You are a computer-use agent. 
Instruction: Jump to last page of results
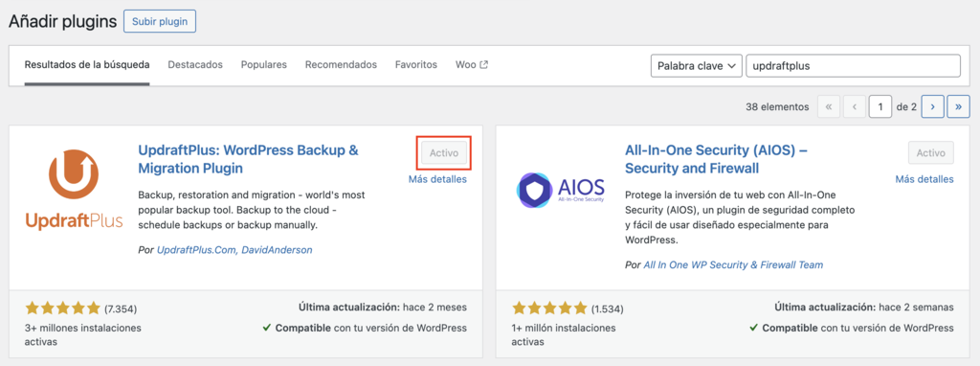pos(958,107)
